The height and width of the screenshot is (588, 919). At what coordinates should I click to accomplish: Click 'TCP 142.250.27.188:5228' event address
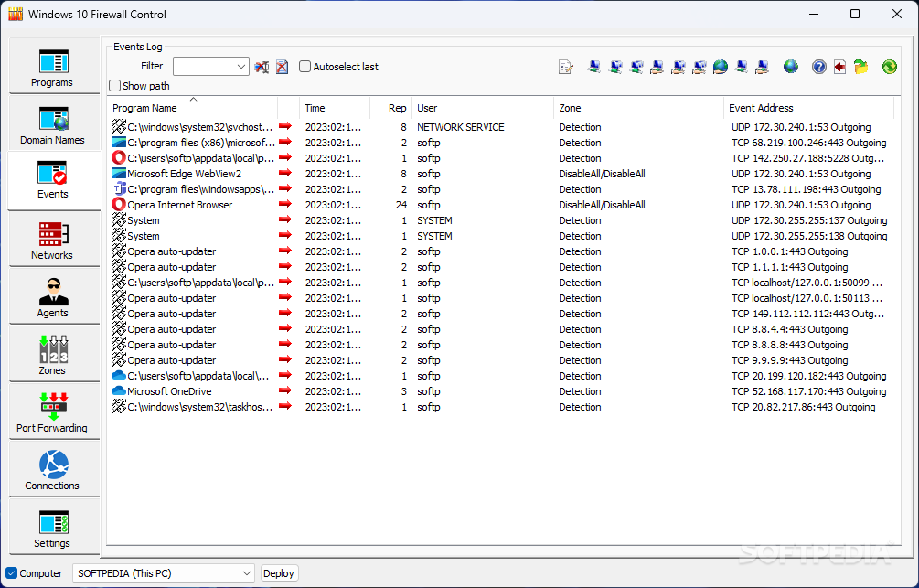click(x=807, y=157)
